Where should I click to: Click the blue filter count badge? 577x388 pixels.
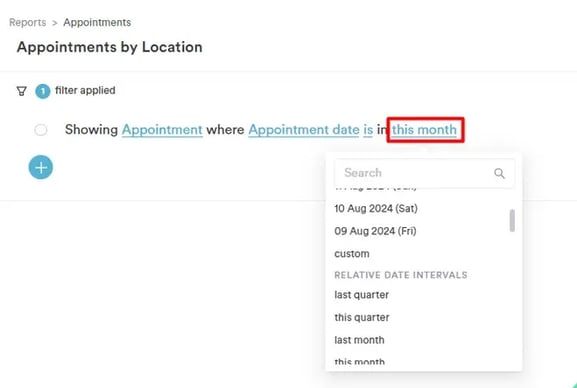pyautogui.click(x=43, y=91)
